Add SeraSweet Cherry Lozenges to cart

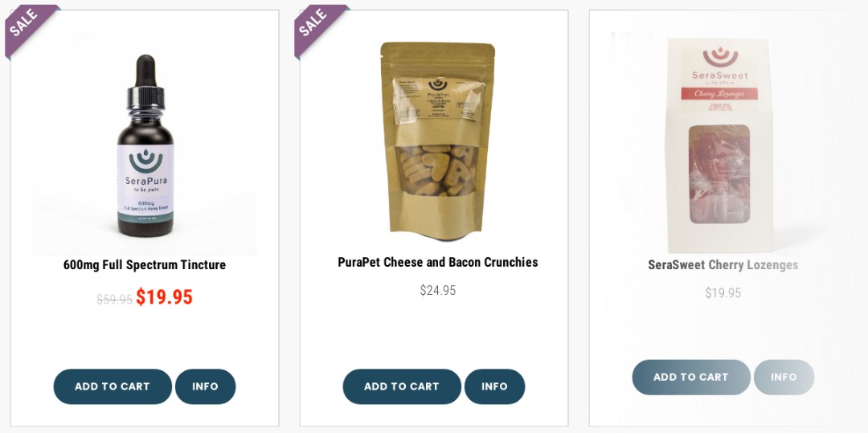(691, 377)
